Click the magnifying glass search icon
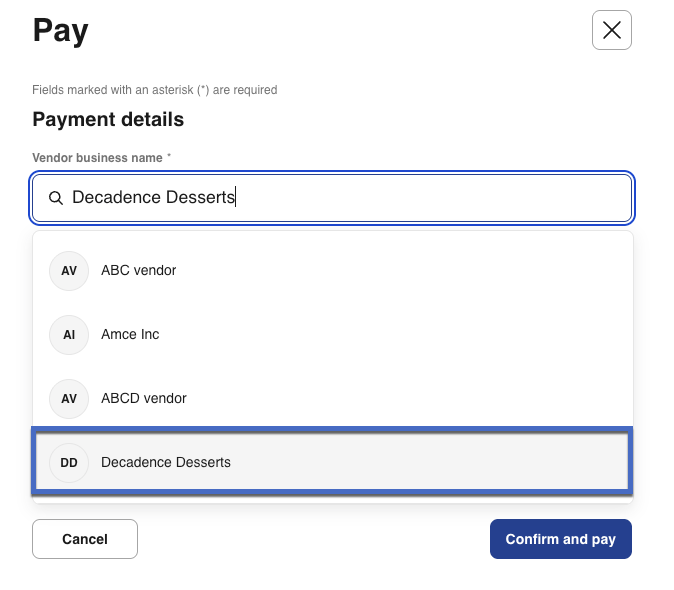 tap(56, 198)
